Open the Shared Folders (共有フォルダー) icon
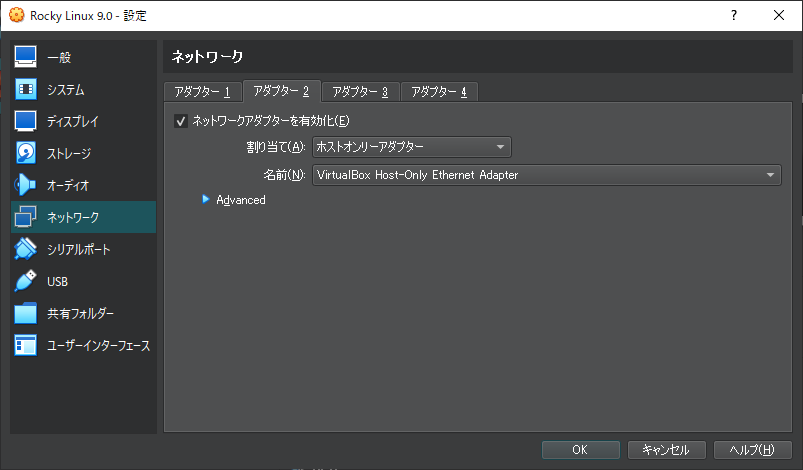This screenshot has width=803, height=470. (x=25, y=313)
